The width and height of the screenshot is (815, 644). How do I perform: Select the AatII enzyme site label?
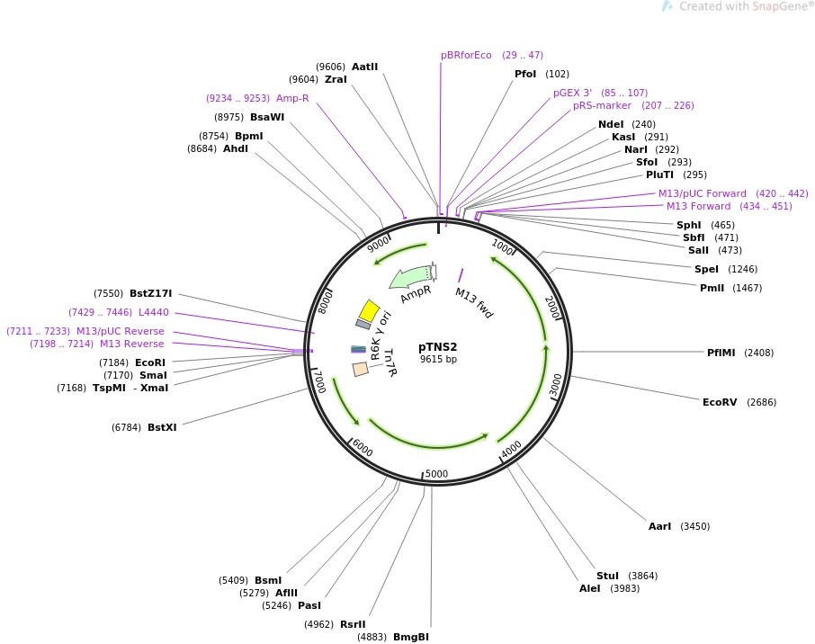click(364, 67)
